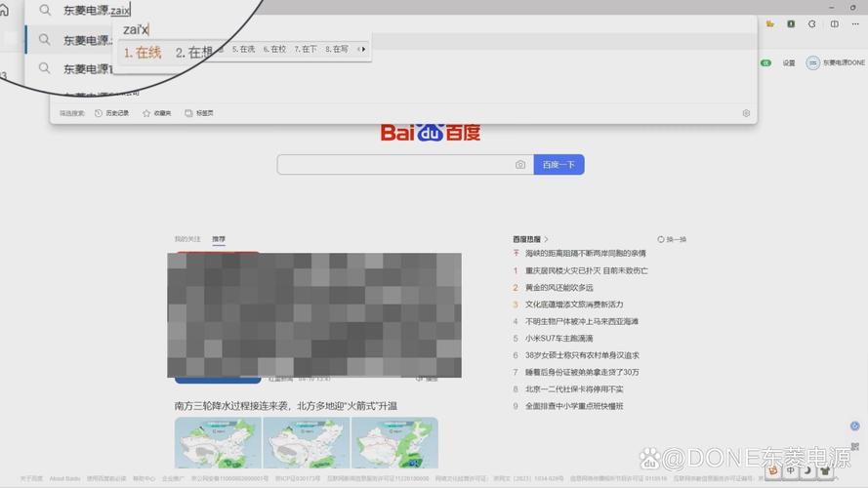Open the third weather map thumbnail
Image resolution: width=868 pixels, height=488 pixels.
(394, 443)
